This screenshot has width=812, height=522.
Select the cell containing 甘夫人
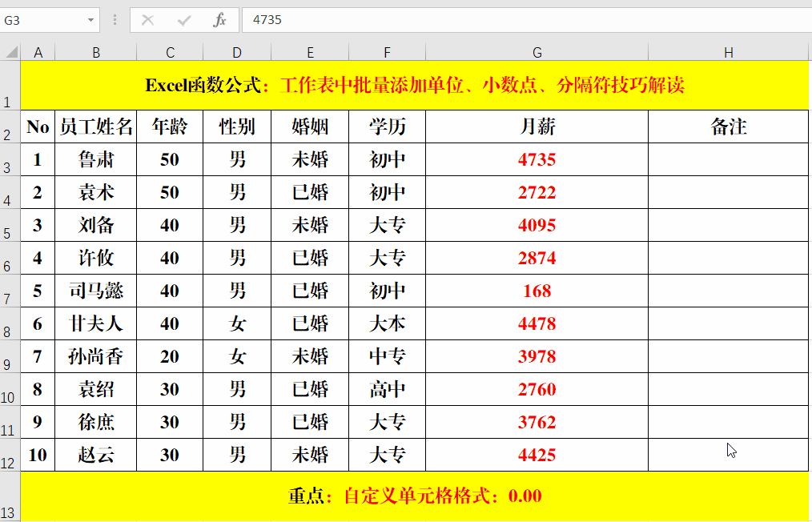(96, 323)
